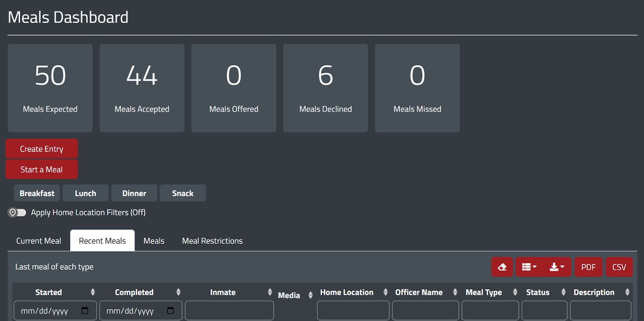Screen dimensions: 644x321
Task: Click the eraser clear-filters icon button
Action: [502, 267]
